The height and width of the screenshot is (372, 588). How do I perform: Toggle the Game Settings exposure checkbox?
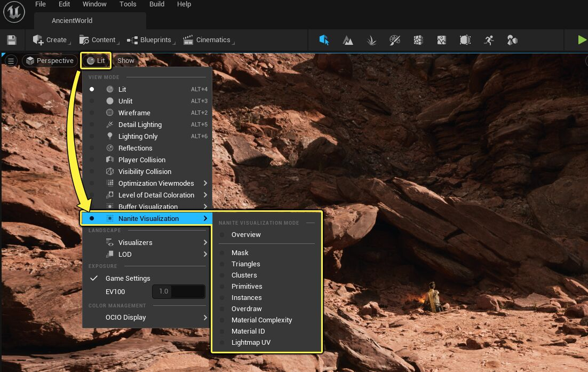94,278
